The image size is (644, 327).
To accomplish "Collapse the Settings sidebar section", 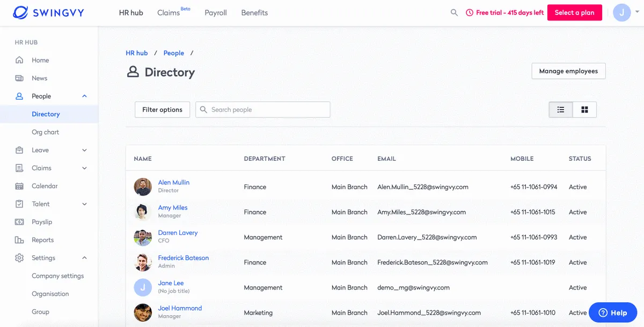I will click(x=84, y=258).
